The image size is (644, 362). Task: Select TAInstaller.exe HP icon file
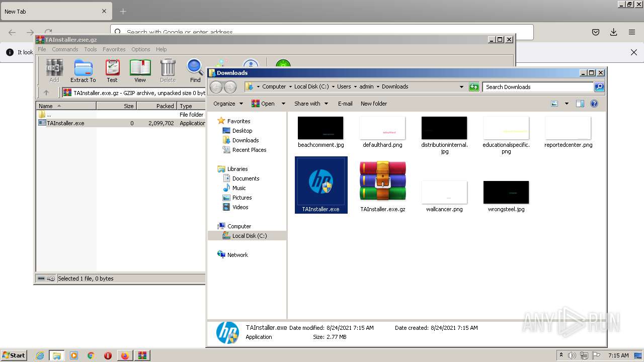[321, 185]
